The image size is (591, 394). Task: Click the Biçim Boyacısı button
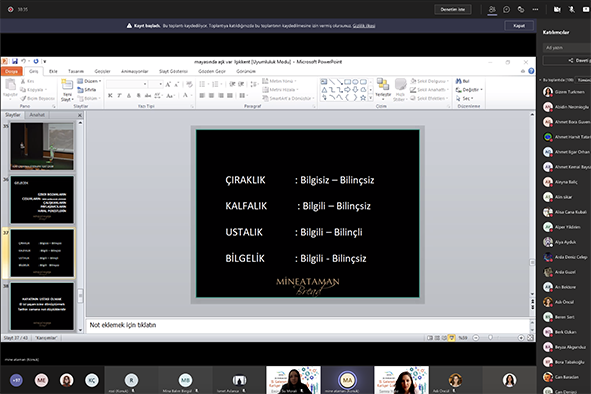coord(37,98)
